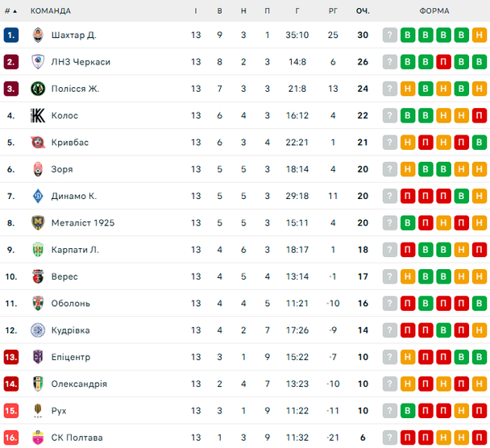Sort standings by РГ goal difference
490x448 pixels.
[x=333, y=10]
